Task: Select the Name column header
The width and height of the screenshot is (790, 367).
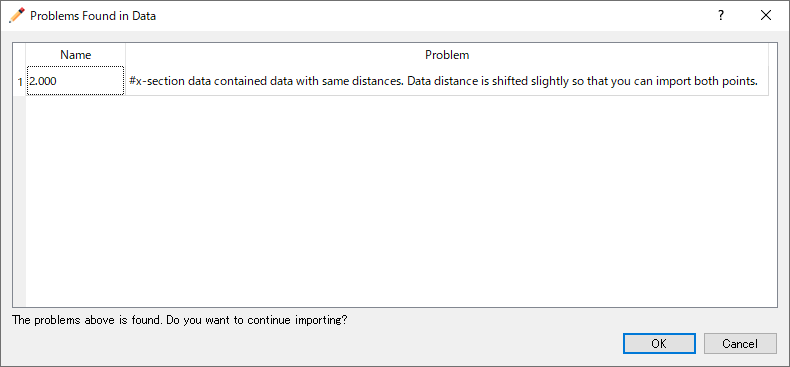Action: (x=76, y=54)
